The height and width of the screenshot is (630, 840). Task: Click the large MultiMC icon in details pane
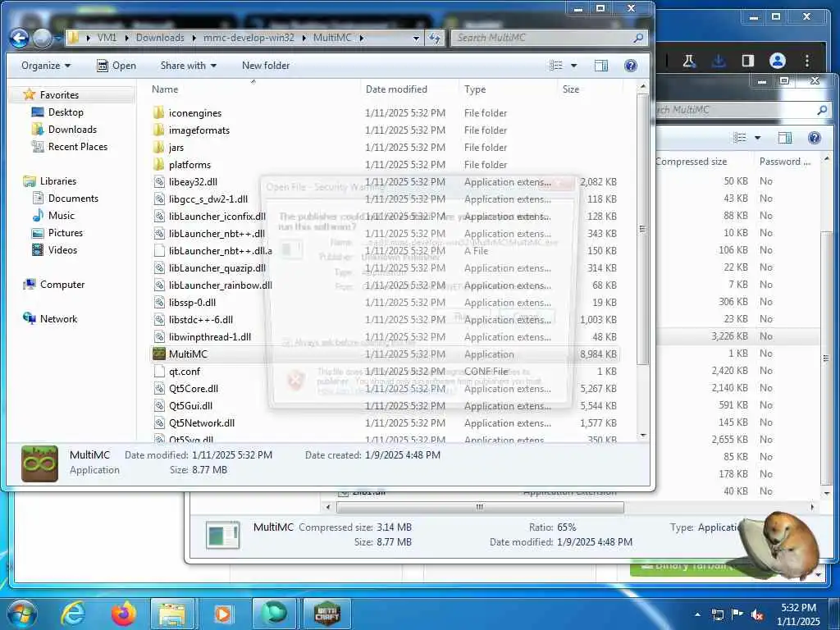click(39, 463)
